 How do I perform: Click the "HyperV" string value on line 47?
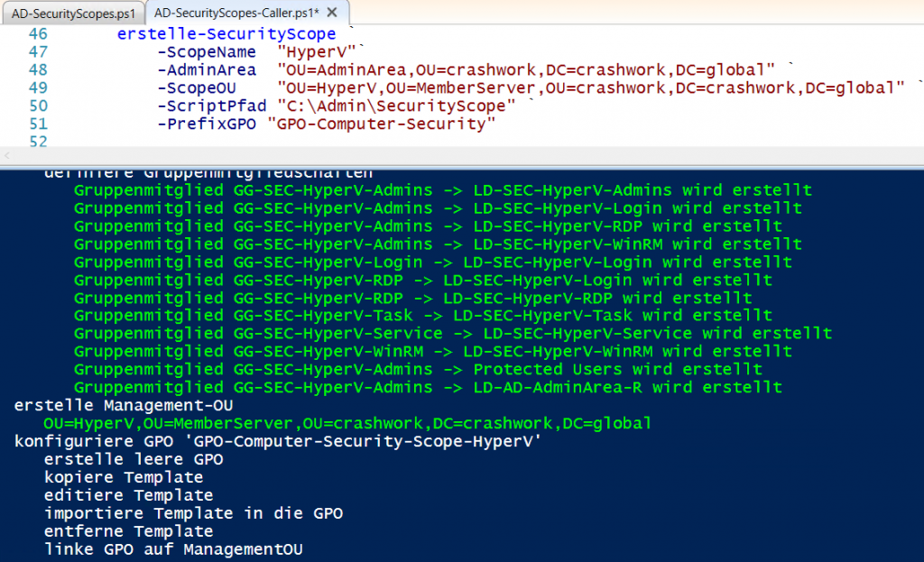(317, 51)
